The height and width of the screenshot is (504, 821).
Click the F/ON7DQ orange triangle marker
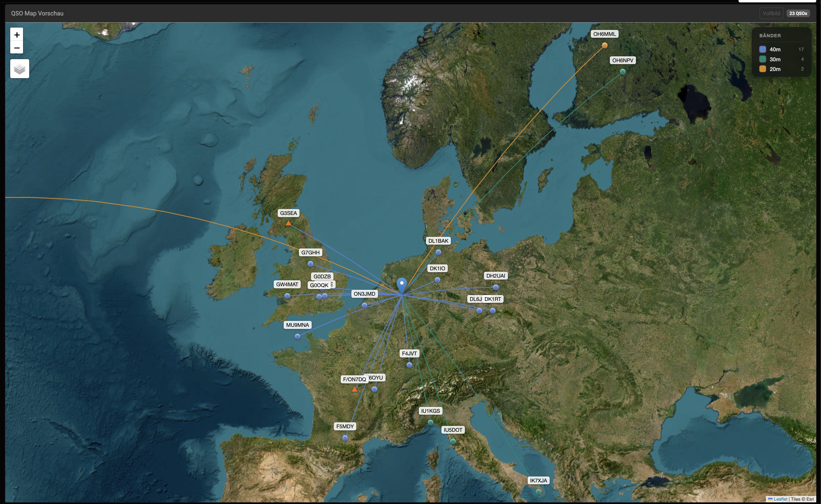(354, 389)
